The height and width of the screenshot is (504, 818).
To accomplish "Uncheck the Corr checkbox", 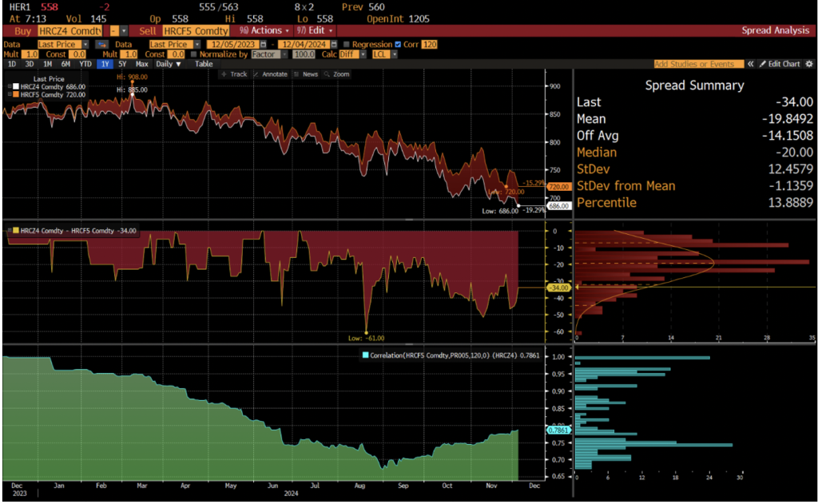I will coord(399,45).
